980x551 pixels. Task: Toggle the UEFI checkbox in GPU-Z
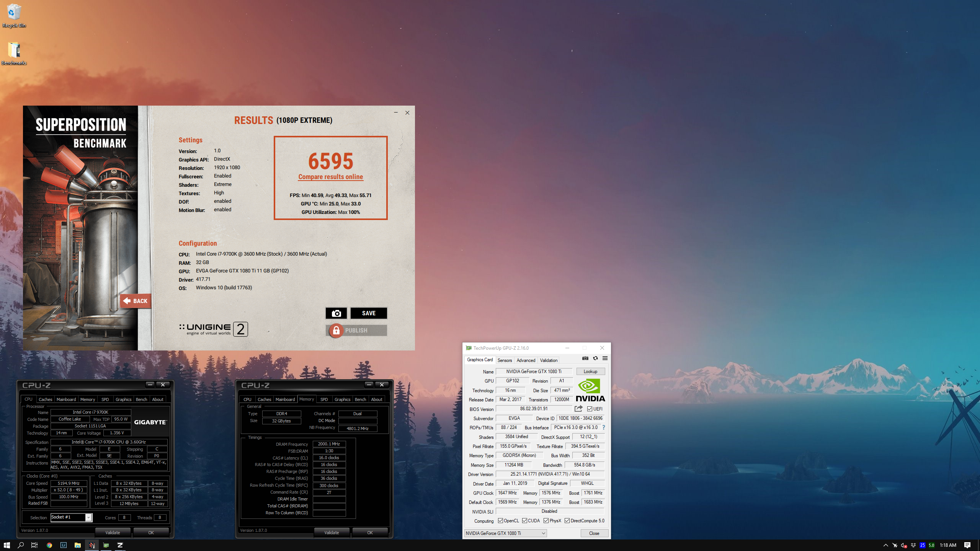tap(590, 409)
